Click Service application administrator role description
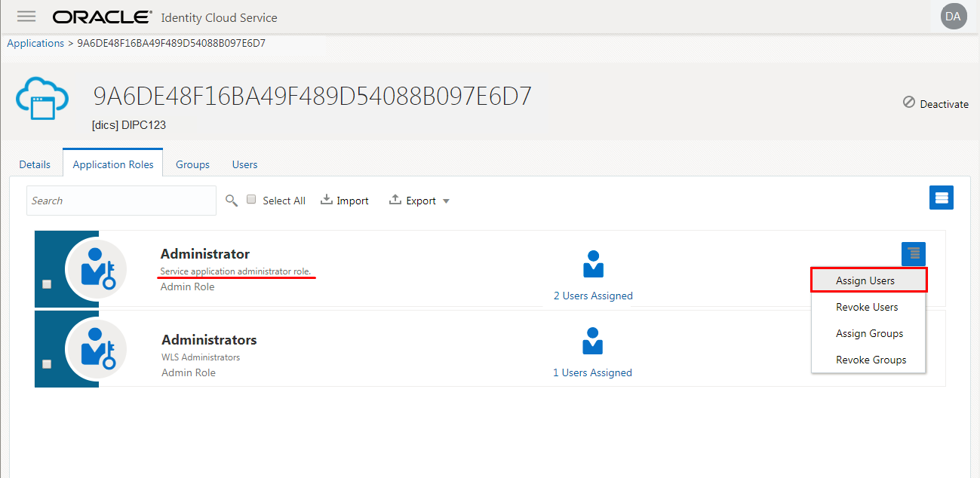Screen dimensions: 980x478 point(236,271)
